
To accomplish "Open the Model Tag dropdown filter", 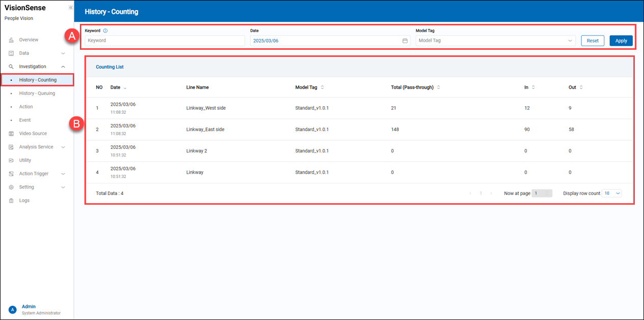I will coord(495,41).
